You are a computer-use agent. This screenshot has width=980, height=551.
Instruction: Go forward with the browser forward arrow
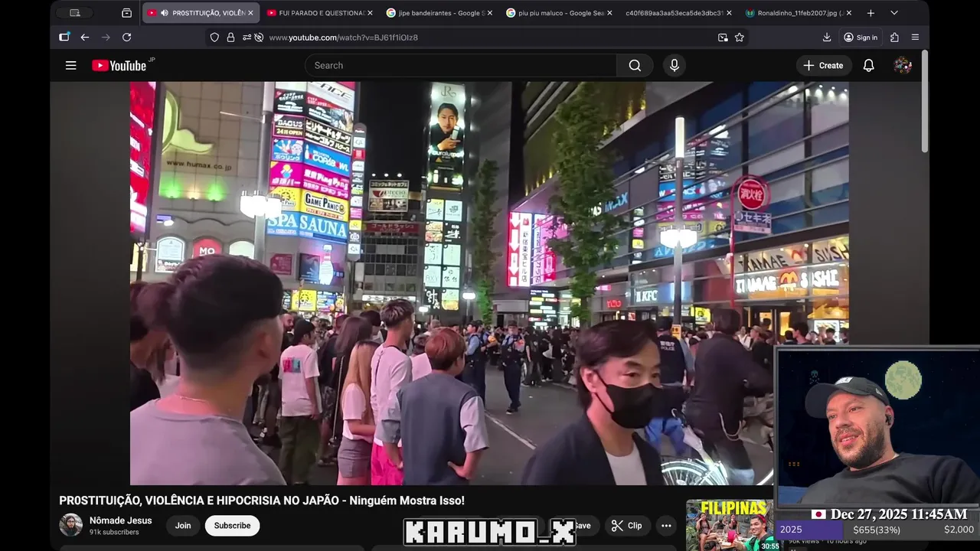coord(106,37)
